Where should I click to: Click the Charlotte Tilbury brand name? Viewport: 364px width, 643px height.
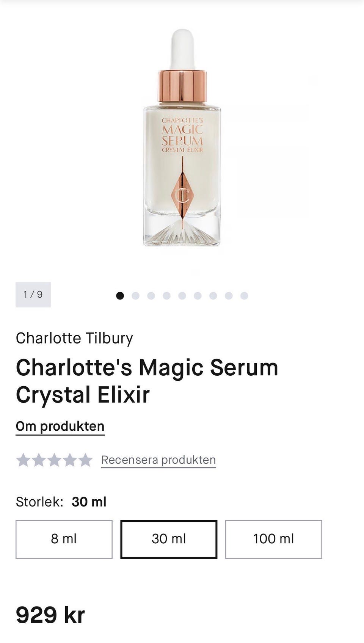[74, 338]
